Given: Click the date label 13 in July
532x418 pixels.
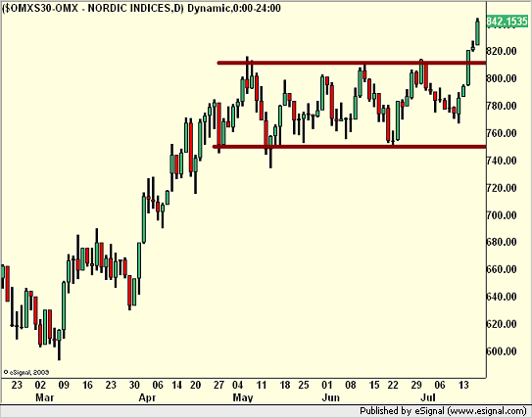Looking at the screenshot, I should point(463,385).
